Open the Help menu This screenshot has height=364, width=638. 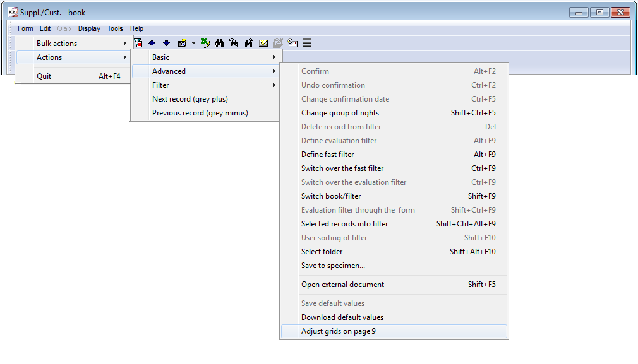point(136,28)
